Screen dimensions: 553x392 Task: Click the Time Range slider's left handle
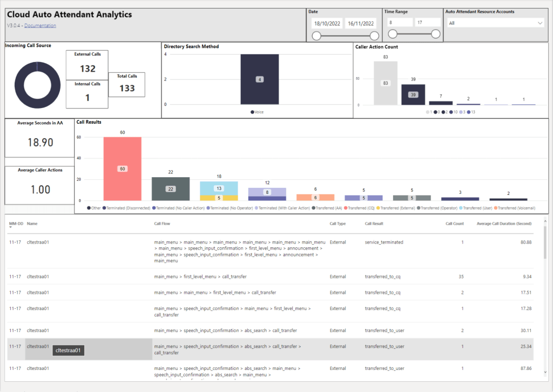coord(393,34)
